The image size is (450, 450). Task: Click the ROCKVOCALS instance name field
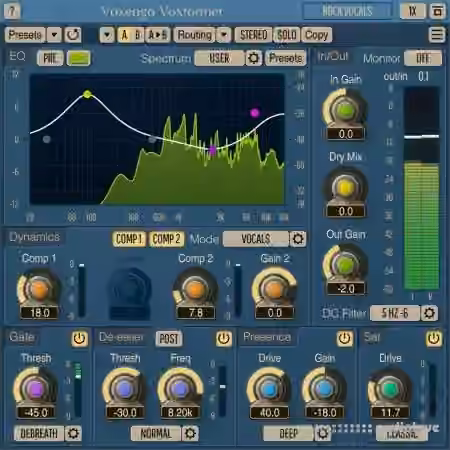pos(347,11)
